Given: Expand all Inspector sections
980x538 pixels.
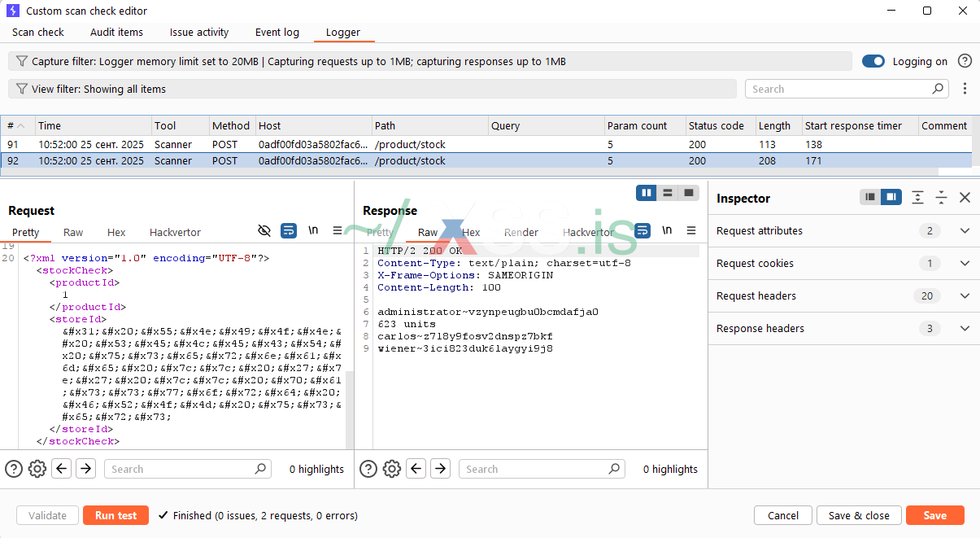Looking at the screenshot, I should tap(917, 197).
